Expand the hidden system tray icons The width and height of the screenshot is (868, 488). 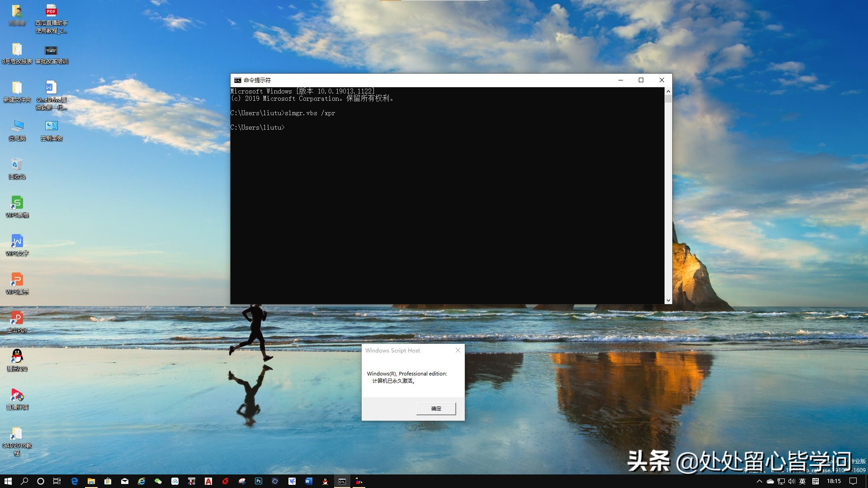click(x=760, y=481)
